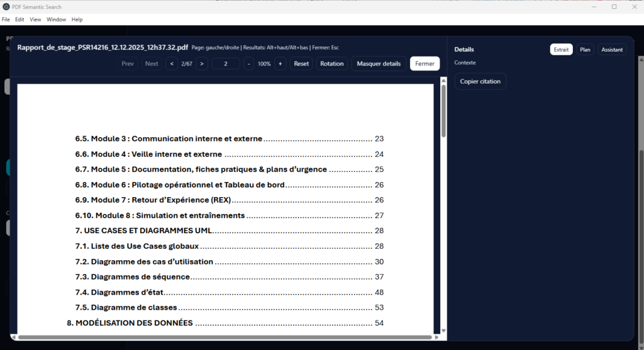Image resolution: width=644 pixels, height=350 pixels.
Task: Switch to the Plan tab
Action: (x=585, y=50)
